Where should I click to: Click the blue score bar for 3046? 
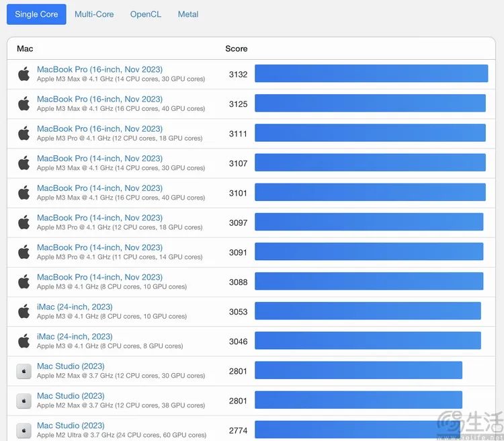pos(368,341)
